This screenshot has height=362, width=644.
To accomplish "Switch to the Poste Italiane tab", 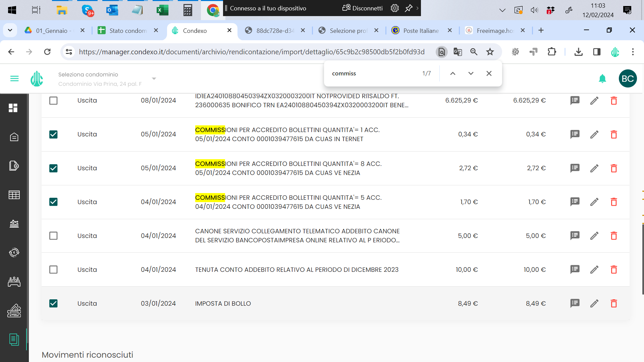I will tap(421, 31).
